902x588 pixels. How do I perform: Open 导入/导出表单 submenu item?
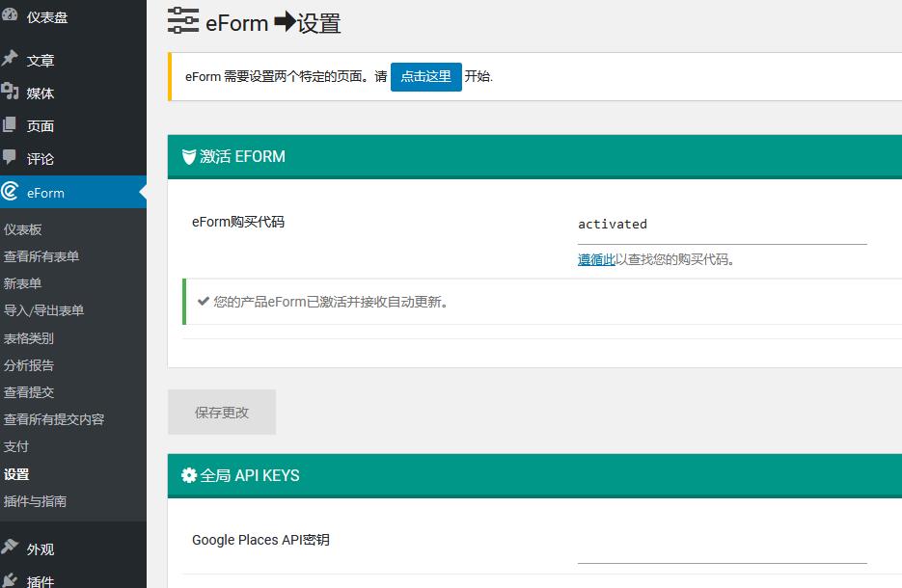coord(43,310)
